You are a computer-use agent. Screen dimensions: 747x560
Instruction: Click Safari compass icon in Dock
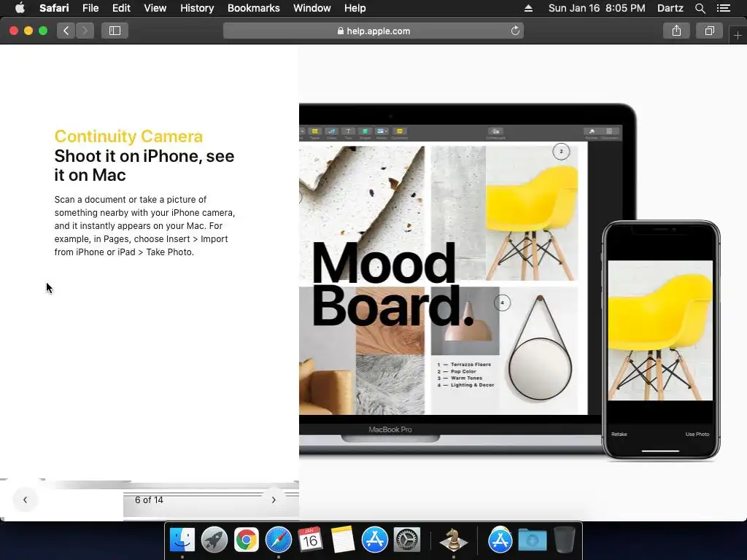pyautogui.click(x=279, y=540)
